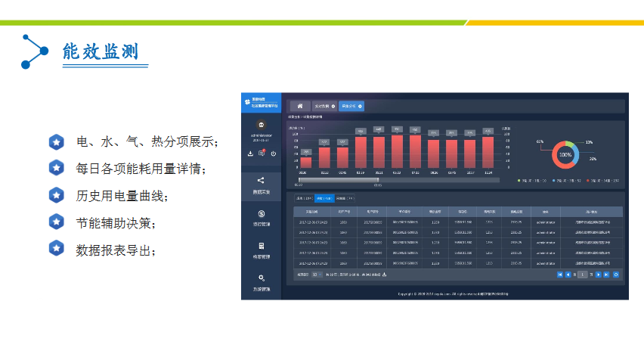Close the blue active tab via its X
The image size is (644, 363).
[361, 106]
